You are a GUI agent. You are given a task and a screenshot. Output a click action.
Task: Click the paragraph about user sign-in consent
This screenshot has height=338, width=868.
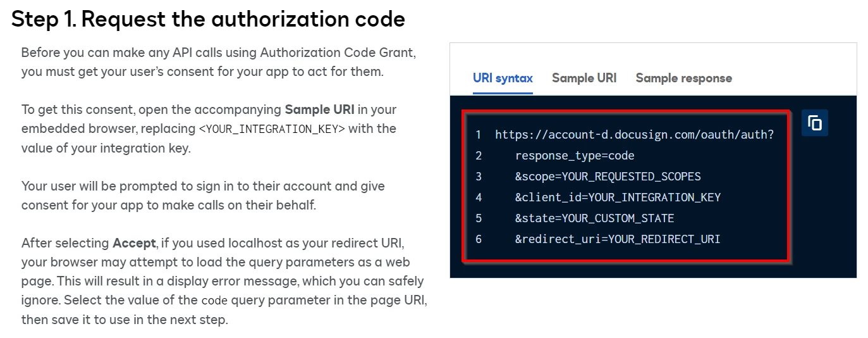(203, 196)
